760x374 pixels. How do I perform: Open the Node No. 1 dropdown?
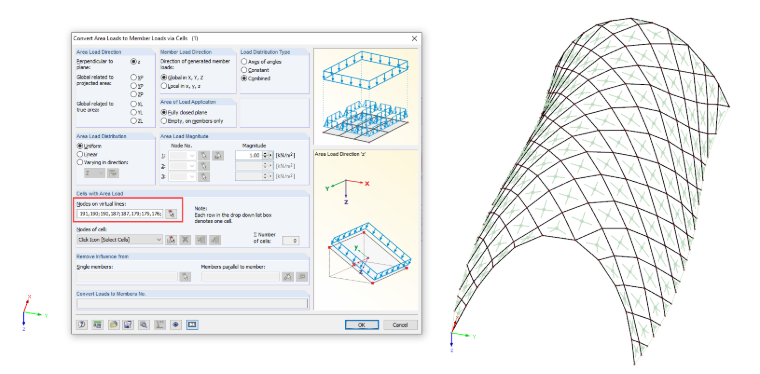click(x=183, y=156)
